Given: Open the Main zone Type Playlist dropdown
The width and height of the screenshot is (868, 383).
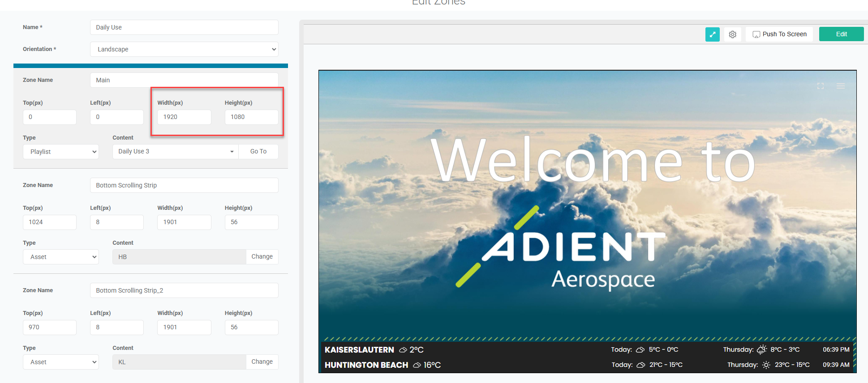Looking at the screenshot, I should click(61, 152).
